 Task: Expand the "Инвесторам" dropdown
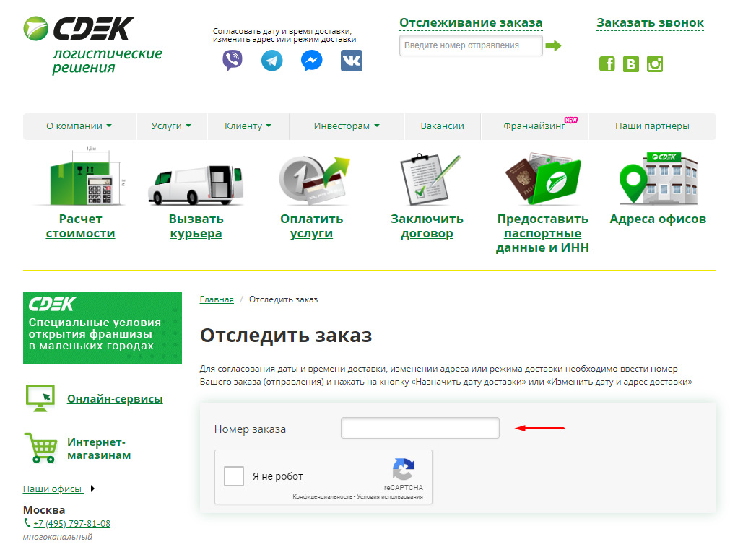[x=347, y=126]
